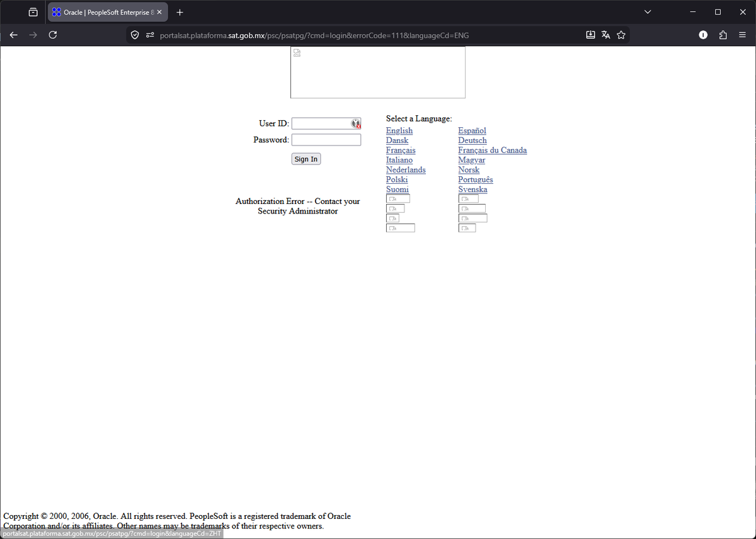Click the site permissions icon in address bar
Image resolution: width=756 pixels, height=539 pixels.
[150, 35]
